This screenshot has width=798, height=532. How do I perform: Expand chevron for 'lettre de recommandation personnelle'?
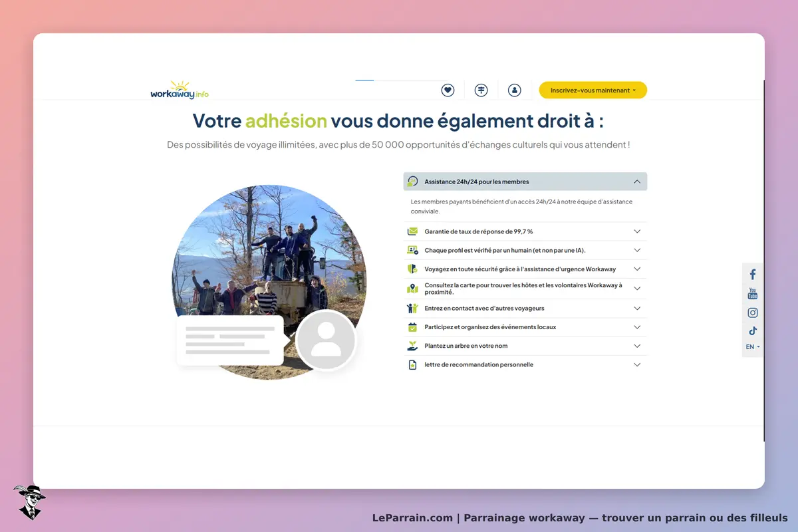click(637, 364)
